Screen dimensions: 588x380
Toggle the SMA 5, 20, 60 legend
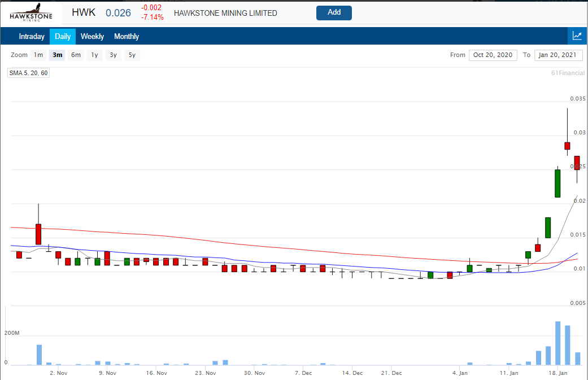[x=28, y=73]
